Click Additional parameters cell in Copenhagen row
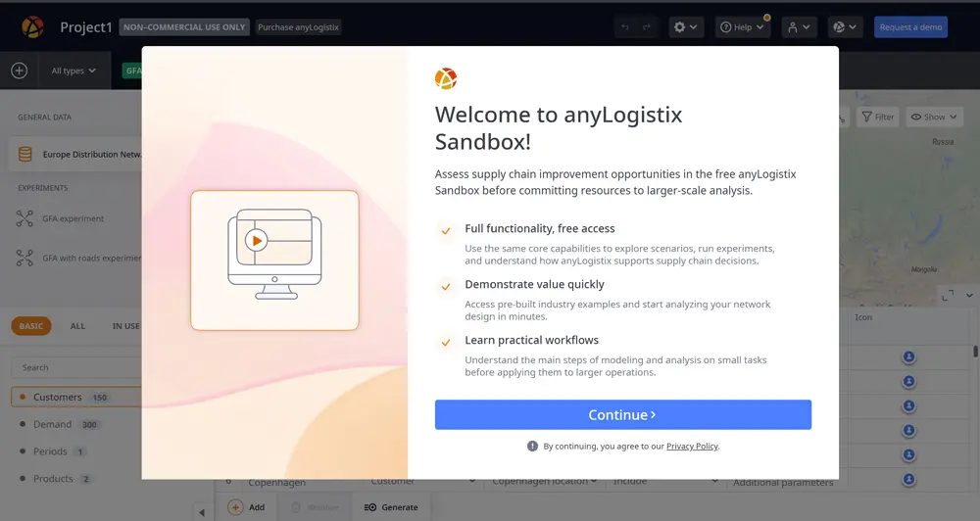This screenshot has width=980, height=521. pos(783,482)
